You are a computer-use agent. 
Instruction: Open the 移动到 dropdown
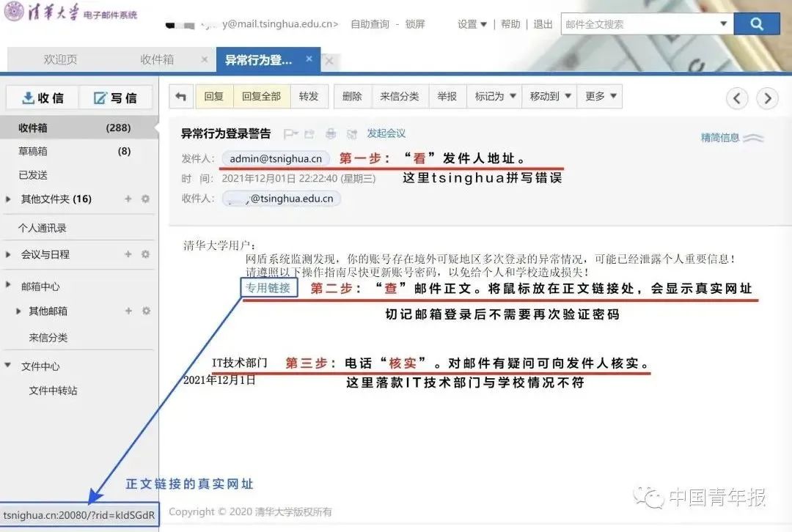tap(549, 95)
